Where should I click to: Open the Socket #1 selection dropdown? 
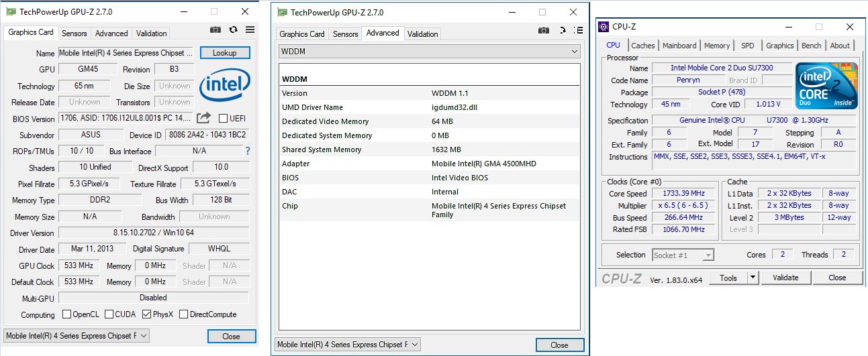pyautogui.click(x=683, y=255)
